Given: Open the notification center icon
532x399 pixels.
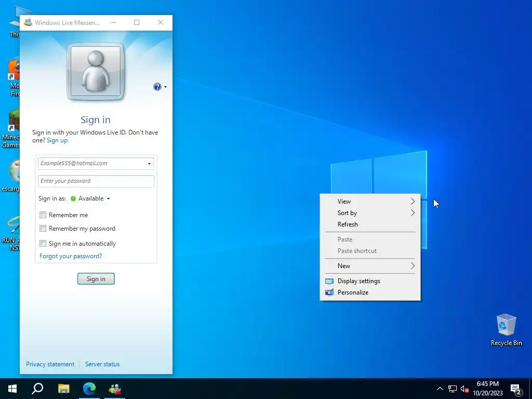Looking at the screenshot, I should (x=516, y=390).
